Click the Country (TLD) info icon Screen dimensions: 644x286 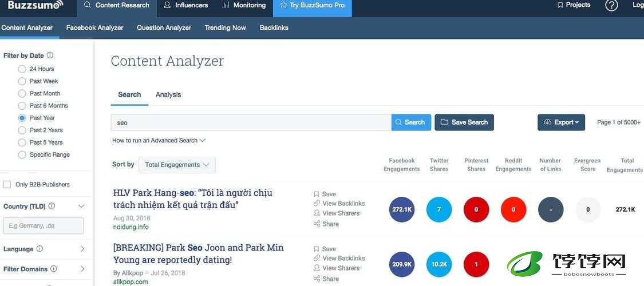pos(52,206)
